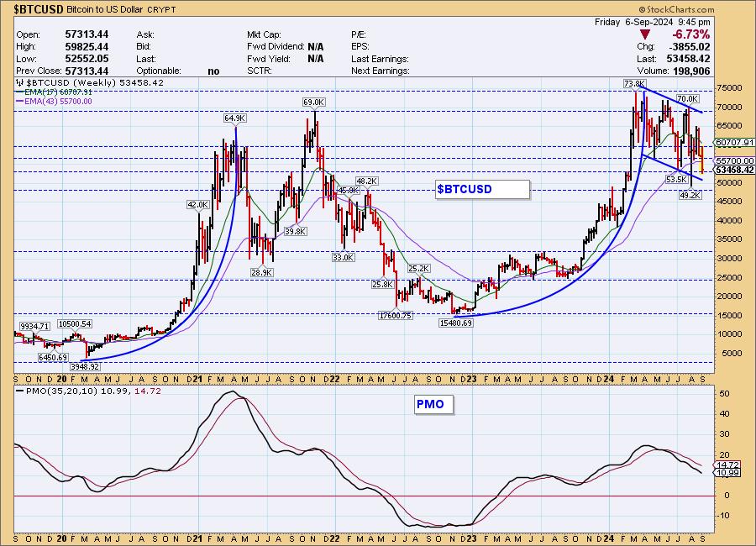Viewport: 756px width, 546px height.
Task: Click the 28.9K price label
Action: pyautogui.click(x=262, y=272)
